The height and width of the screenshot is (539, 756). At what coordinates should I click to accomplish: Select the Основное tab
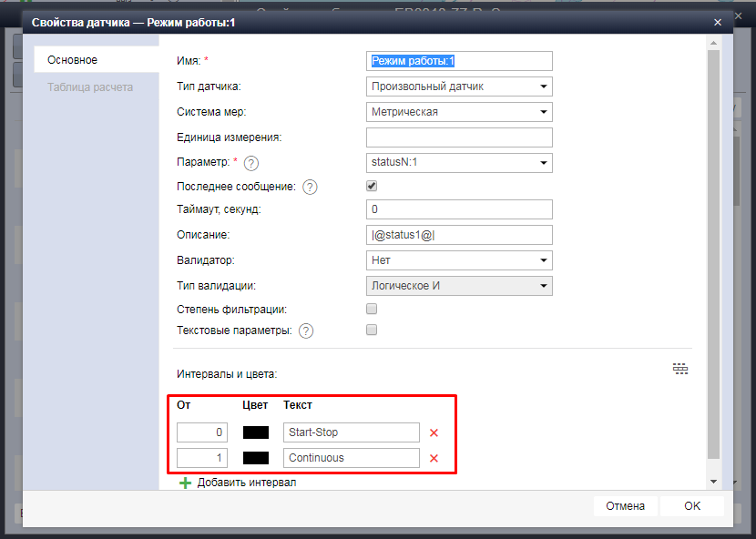click(73, 60)
